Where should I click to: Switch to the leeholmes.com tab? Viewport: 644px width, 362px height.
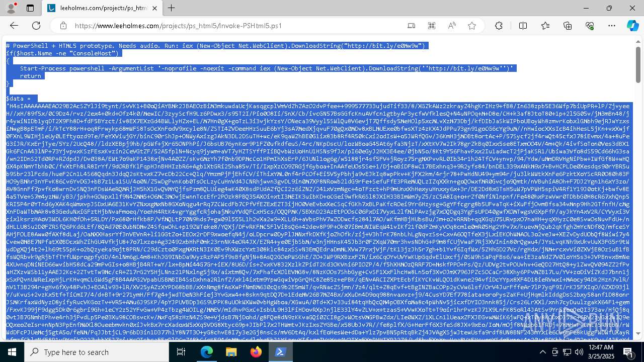pyautogui.click(x=102, y=8)
